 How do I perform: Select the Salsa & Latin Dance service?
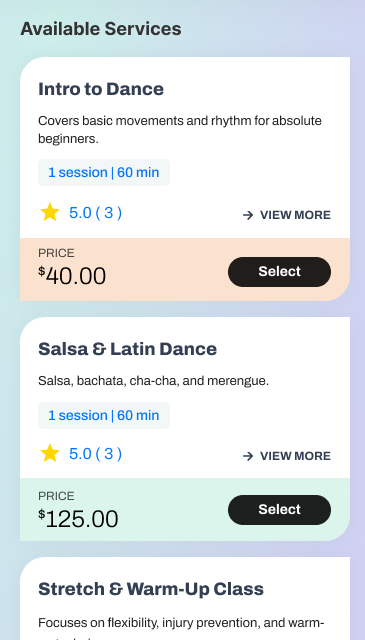point(279,510)
